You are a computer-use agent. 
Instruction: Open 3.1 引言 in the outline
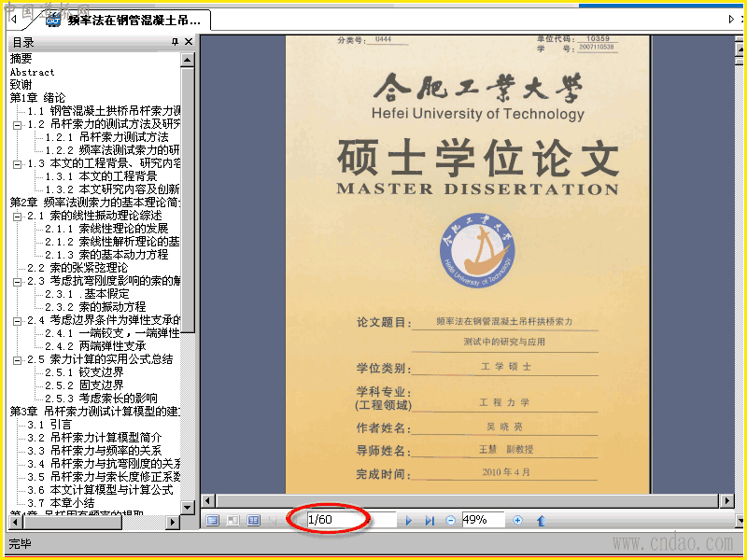pos(49,425)
